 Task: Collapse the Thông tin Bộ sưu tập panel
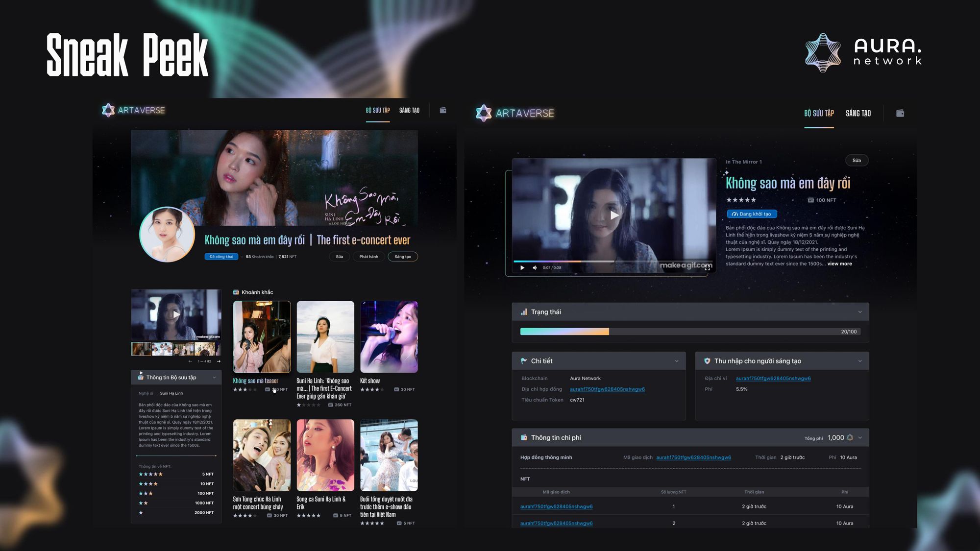(214, 378)
